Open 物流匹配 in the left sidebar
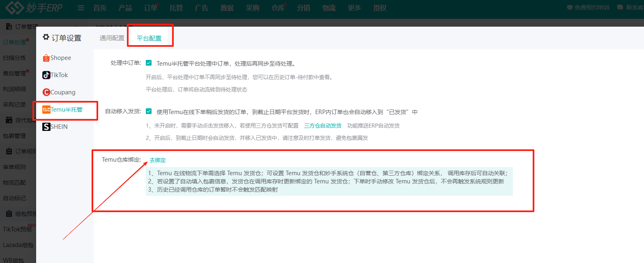Image resolution: width=644 pixels, height=263 pixels. click(x=14, y=183)
